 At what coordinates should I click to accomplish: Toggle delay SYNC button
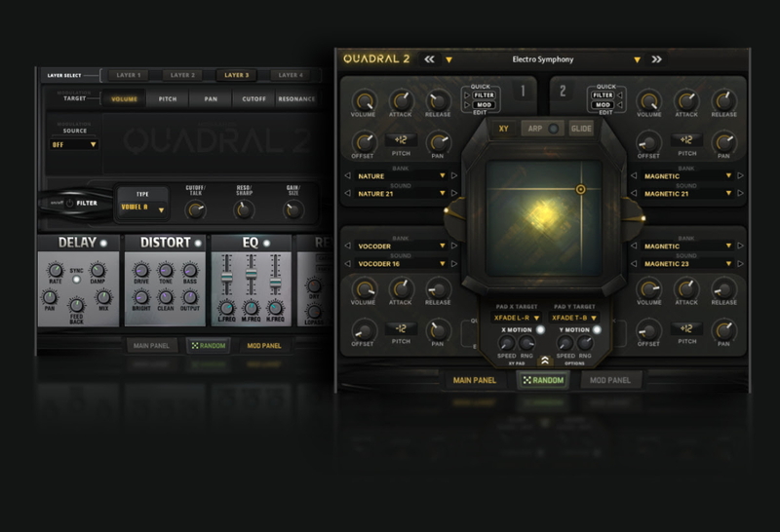pyautogui.click(x=76, y=280)
